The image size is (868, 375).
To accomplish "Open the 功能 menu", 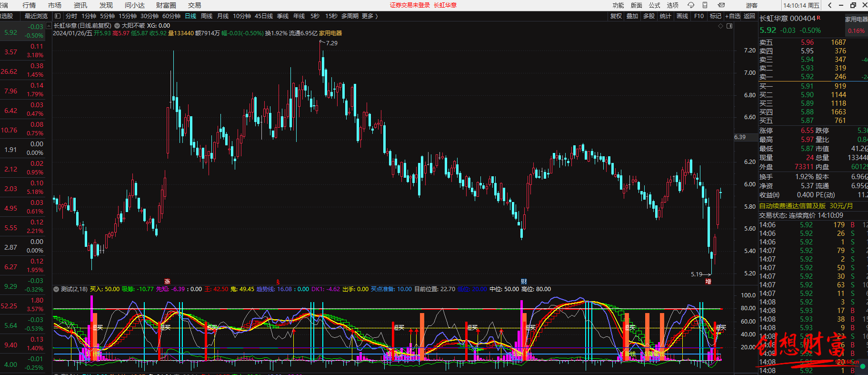I will pyautogui.click(x=619, y=5).
